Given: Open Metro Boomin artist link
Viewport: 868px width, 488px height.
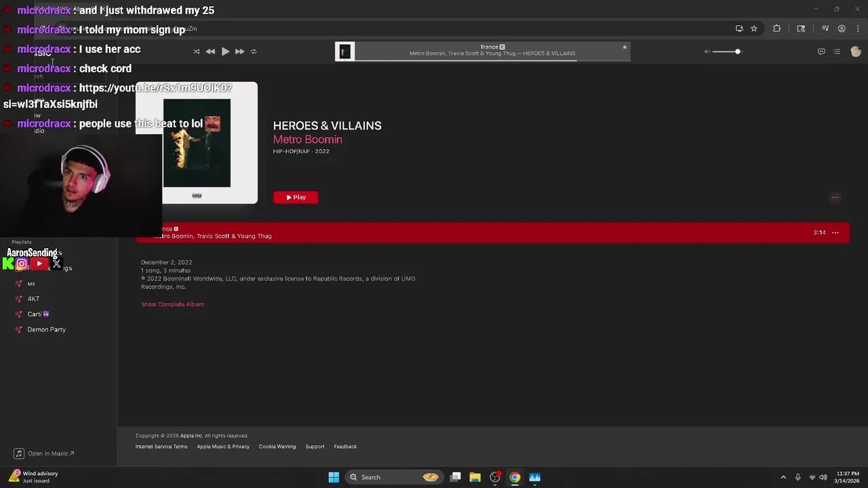Looking at the screenshot, I should 307,140.
